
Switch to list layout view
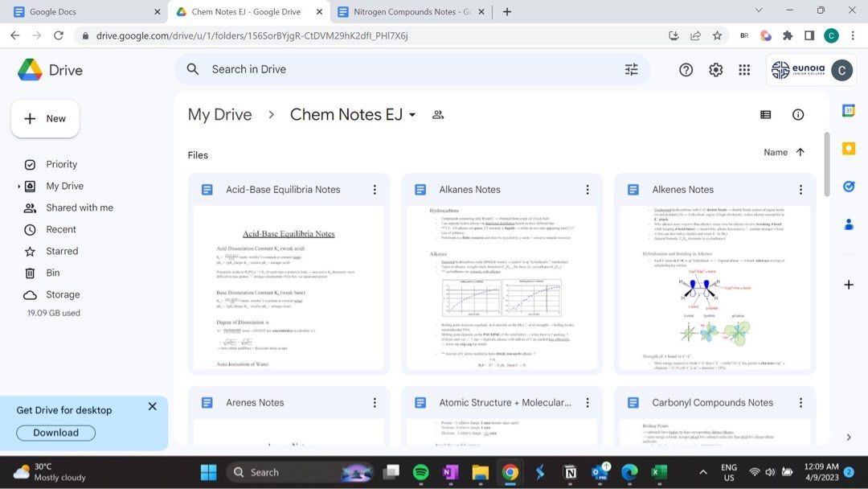(765, 114)
